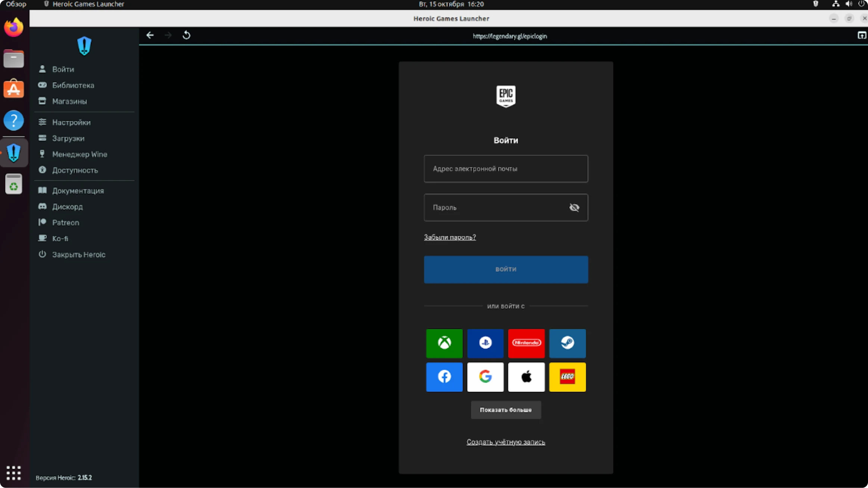Sign in with Facebook icon
This screenshot has height=488, width=868.
tap(444, 376)
